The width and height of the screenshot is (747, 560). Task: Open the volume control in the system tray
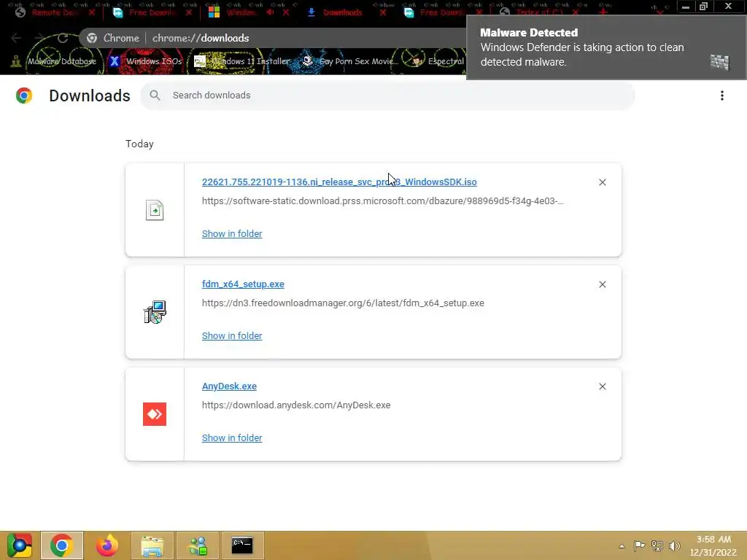(x=674, y=546)
